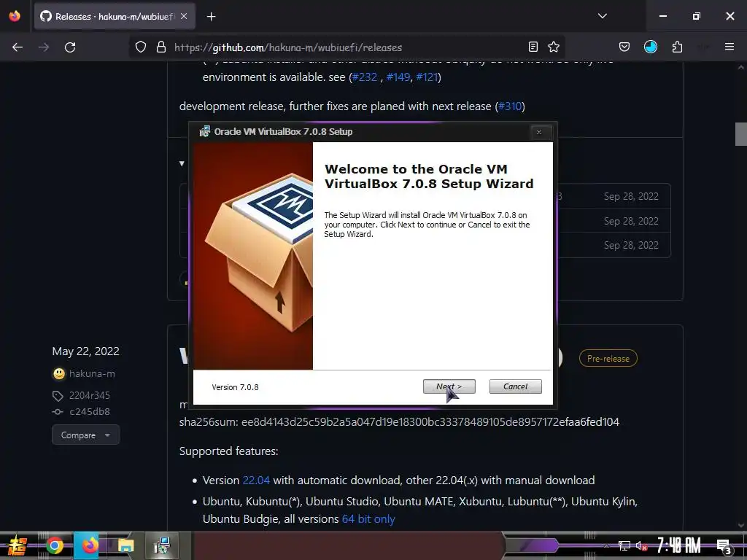The image size is (747, 560).
Task: Click the VirtualBox Setup title bar icon
Action: (x=205, y=131)
